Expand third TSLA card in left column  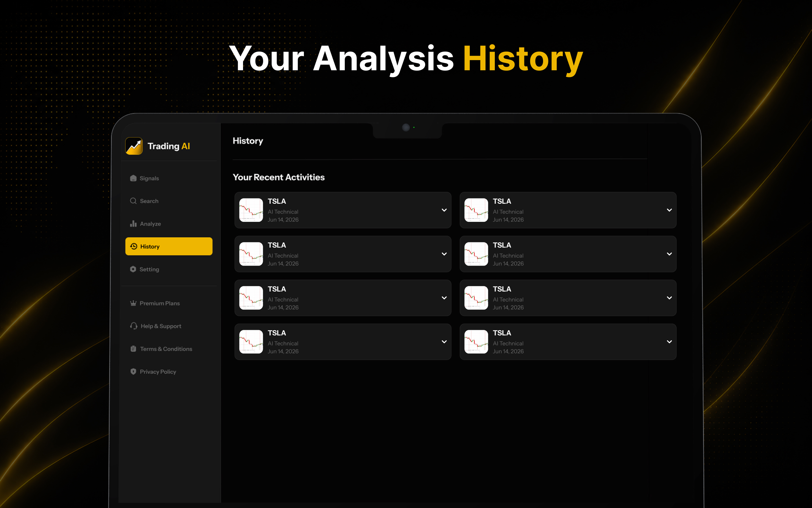[444, 298]
